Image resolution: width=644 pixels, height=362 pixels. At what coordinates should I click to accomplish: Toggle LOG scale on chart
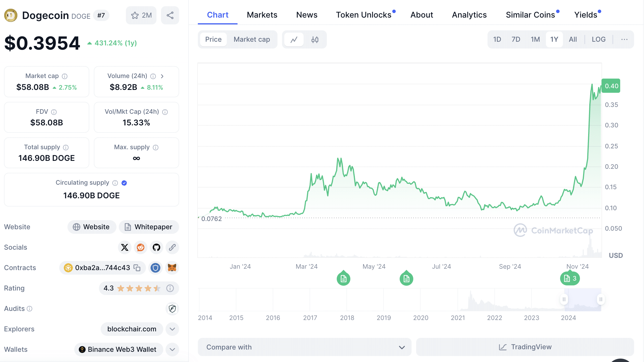[x=599, y=39]
